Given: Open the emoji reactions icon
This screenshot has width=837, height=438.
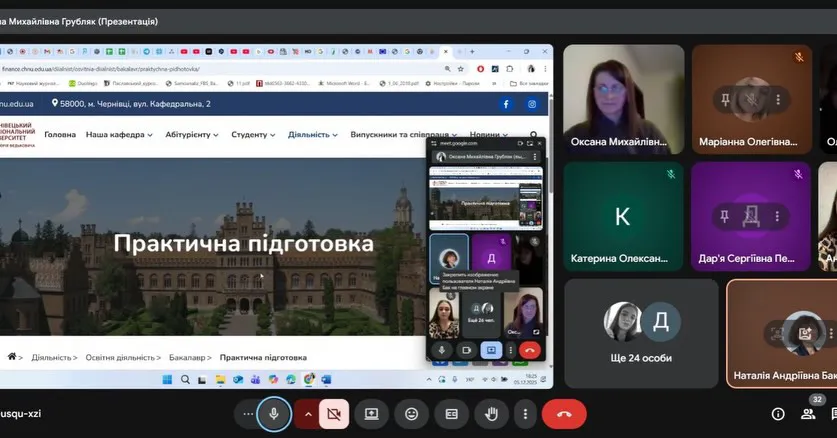Looking at the screenshot, I should [411, 414].
